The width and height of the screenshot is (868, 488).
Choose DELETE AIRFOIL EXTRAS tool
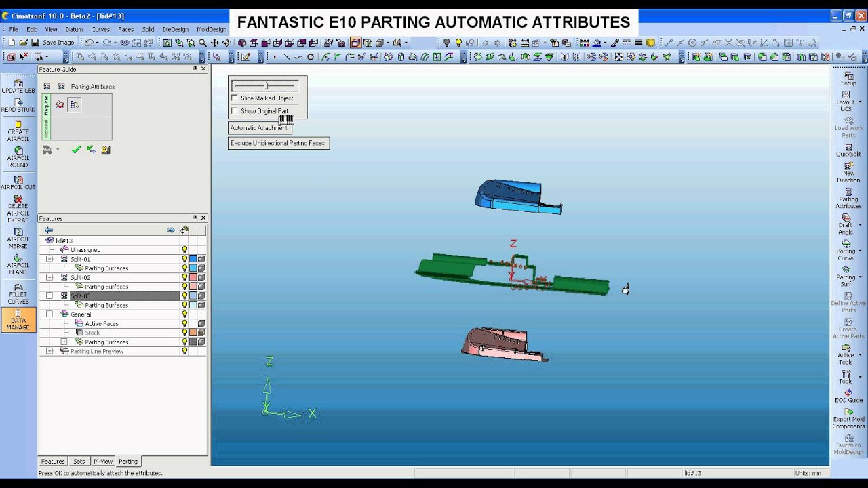click(x=18, y=209)
